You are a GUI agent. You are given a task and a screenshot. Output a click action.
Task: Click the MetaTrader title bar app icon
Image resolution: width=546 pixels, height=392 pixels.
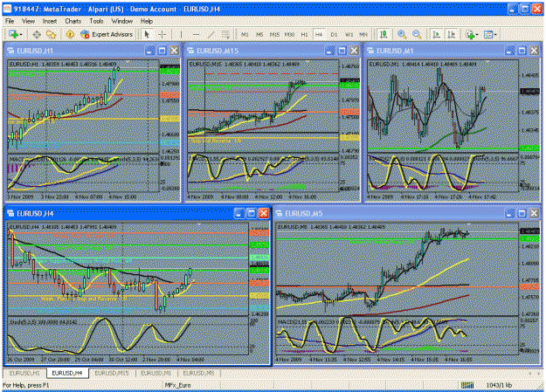click(7, 9)
